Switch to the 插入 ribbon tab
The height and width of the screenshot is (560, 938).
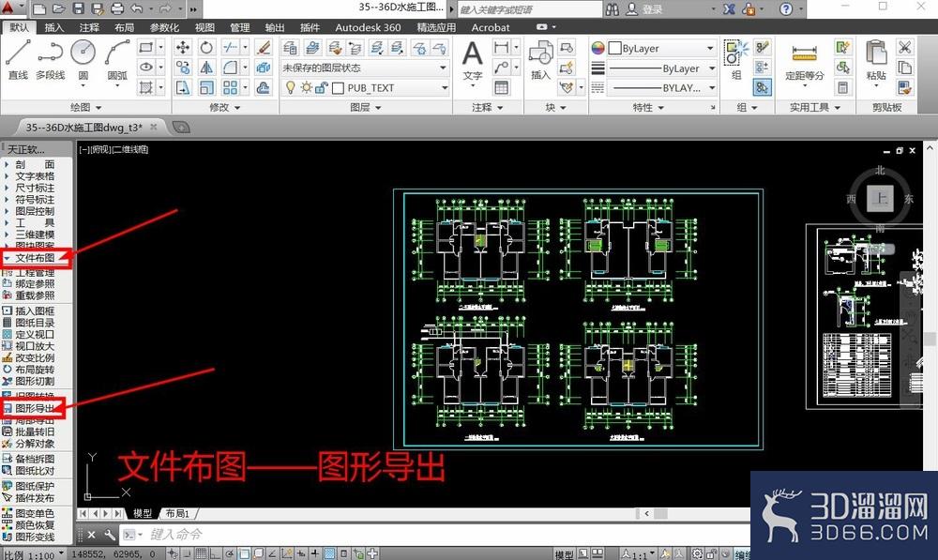point(53,27)
